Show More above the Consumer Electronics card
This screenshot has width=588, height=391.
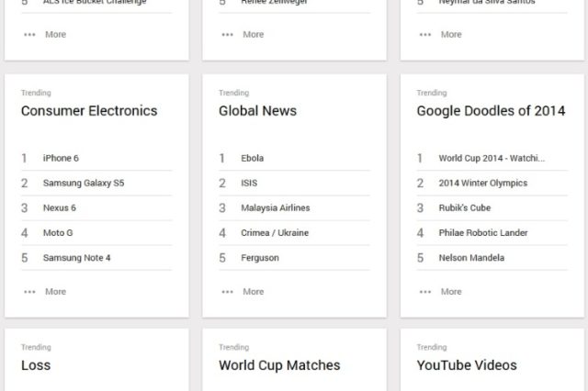click(x=55, y=35)
